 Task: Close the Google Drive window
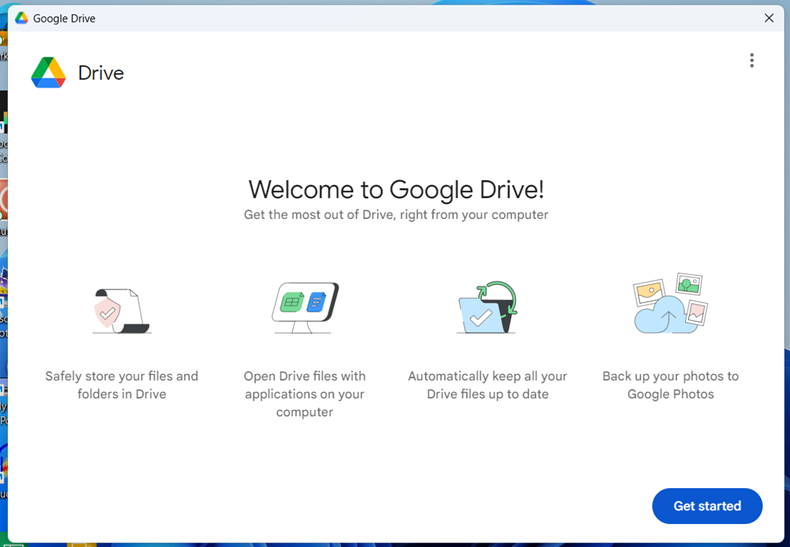click(769, 18)
